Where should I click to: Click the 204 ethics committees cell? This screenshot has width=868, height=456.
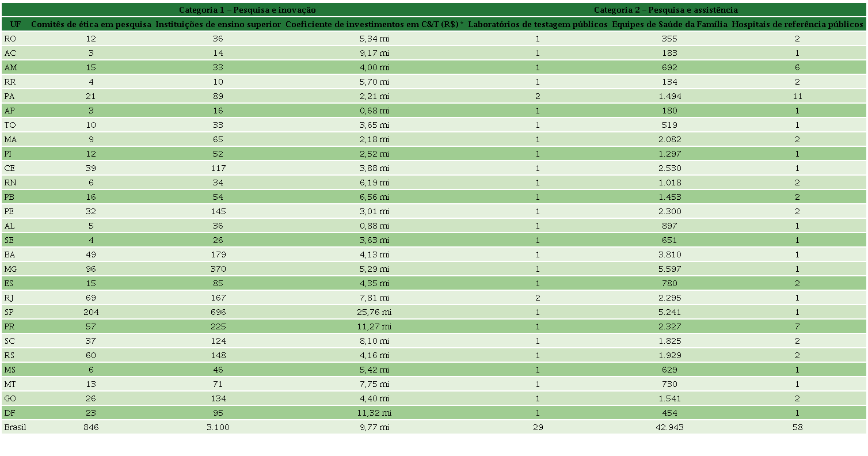tap(91, 312)
